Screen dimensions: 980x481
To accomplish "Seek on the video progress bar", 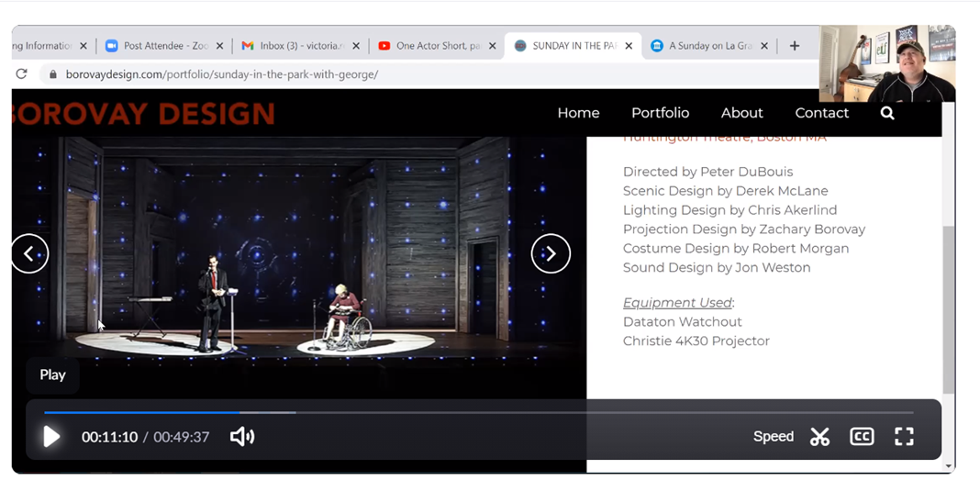I will tap(479, 413).
